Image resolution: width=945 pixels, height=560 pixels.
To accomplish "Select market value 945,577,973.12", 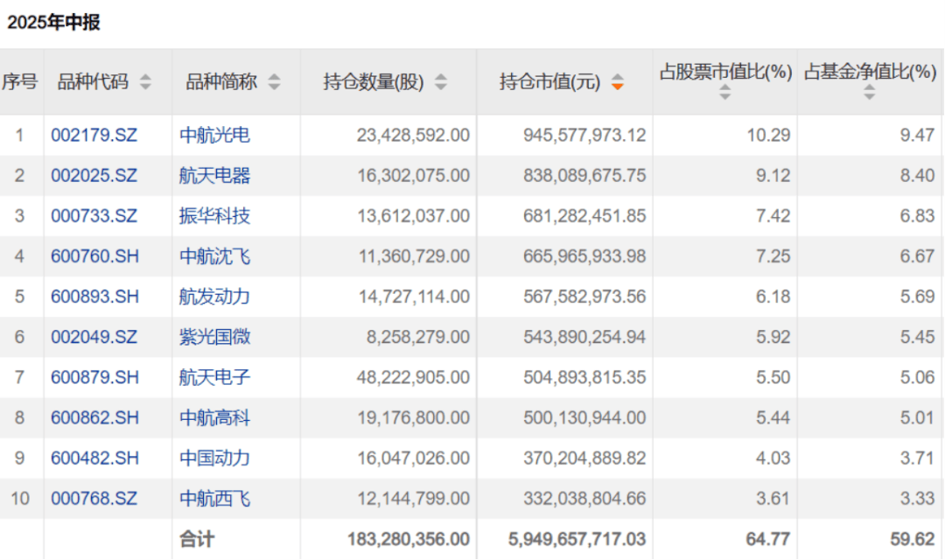I will click(x=584, y=135).
